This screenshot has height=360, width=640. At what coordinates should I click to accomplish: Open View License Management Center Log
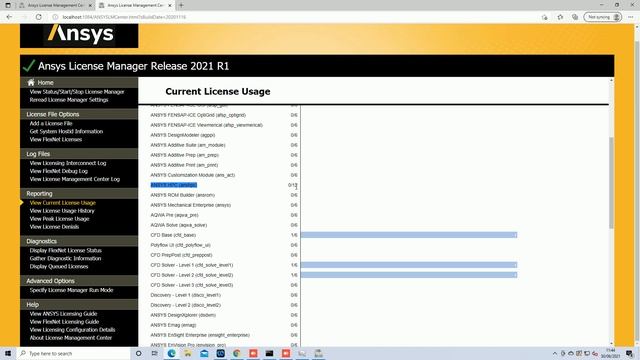[x=75, y=179]
